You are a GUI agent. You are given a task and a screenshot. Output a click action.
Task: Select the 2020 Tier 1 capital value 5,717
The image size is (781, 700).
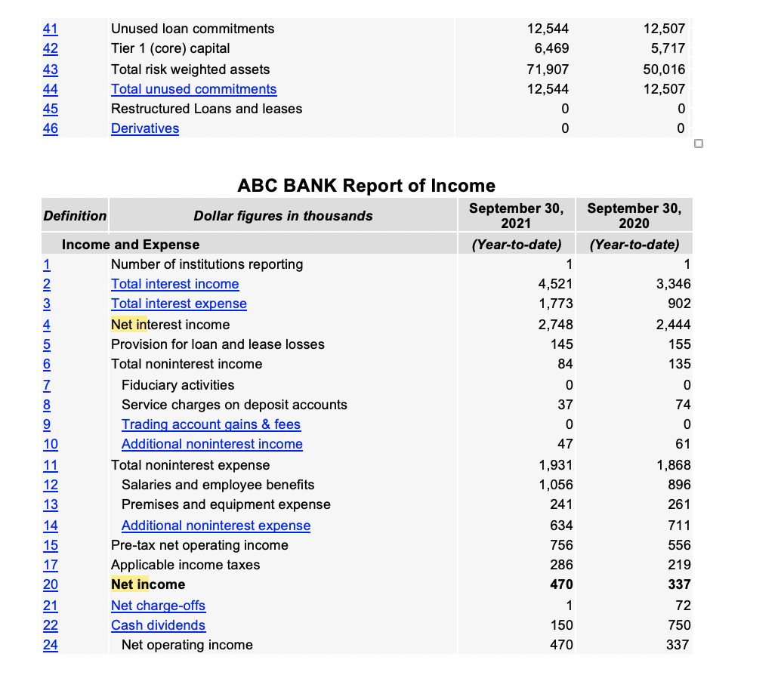click(x=668, y=49)
